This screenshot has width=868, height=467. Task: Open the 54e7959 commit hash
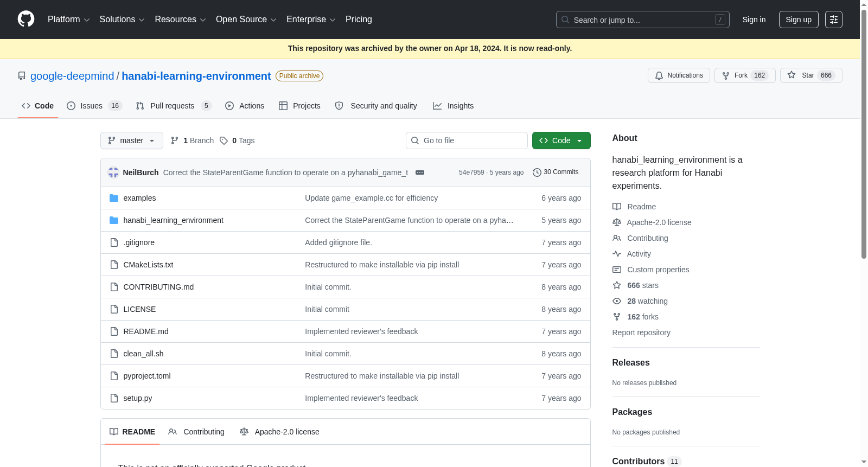click(x=471, y=172)
